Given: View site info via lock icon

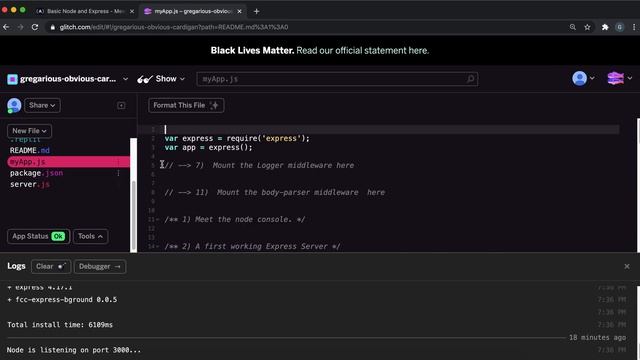Looking at the screenshot, I should click(52, 27).
